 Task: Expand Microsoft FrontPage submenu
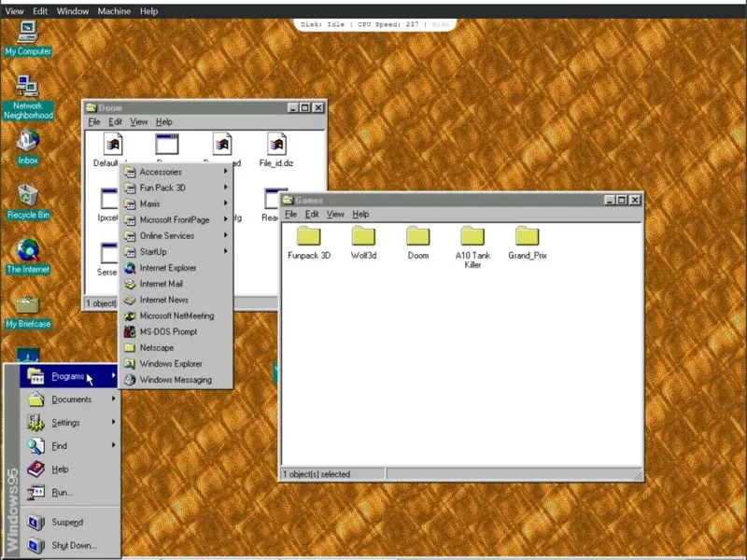(x=176, y=220)
